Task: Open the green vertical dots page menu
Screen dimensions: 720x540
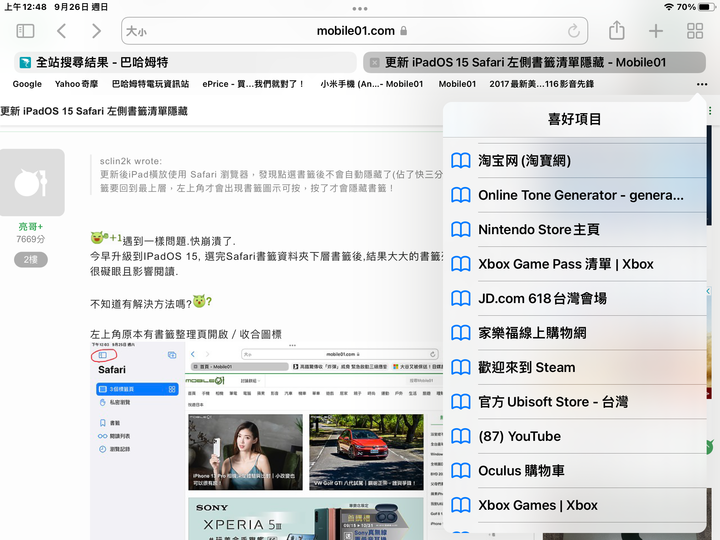Action: [710, 111]
